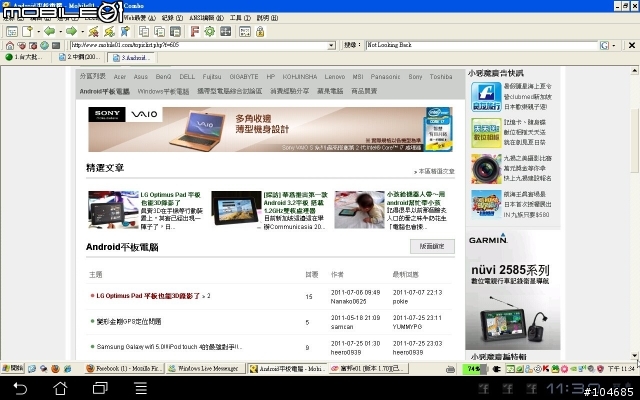Open the 紀錄 (Y) menu
Viewport: 640px width, 400px height.
coord(172,18)
